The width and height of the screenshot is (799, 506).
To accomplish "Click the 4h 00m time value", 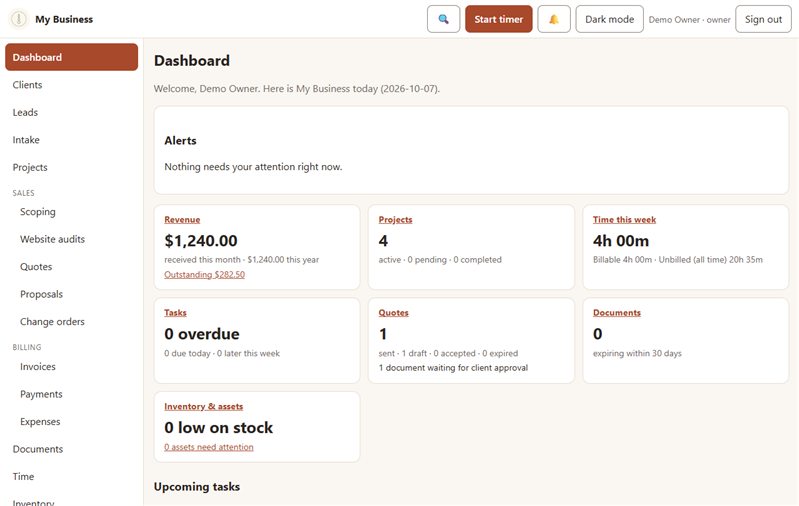I will [621, 241].
